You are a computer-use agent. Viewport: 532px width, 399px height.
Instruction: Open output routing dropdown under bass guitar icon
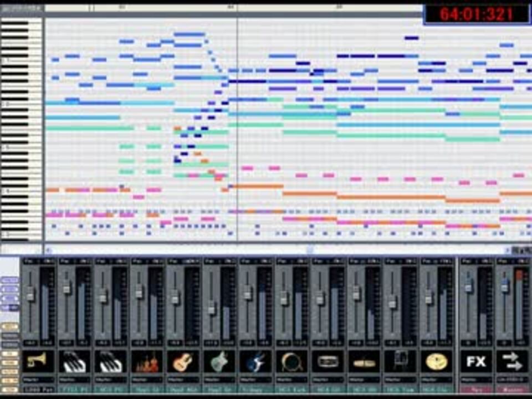256,380
